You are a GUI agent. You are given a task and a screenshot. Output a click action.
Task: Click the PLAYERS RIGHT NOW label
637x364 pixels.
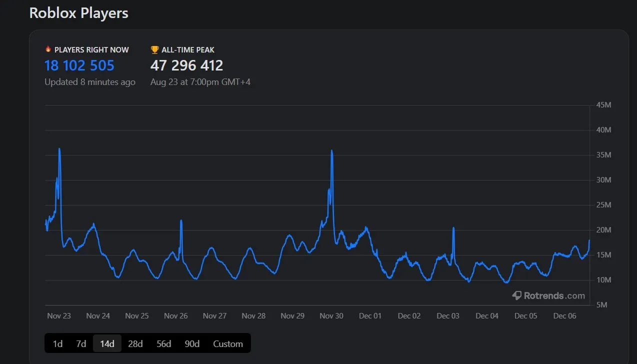point(91,50)
